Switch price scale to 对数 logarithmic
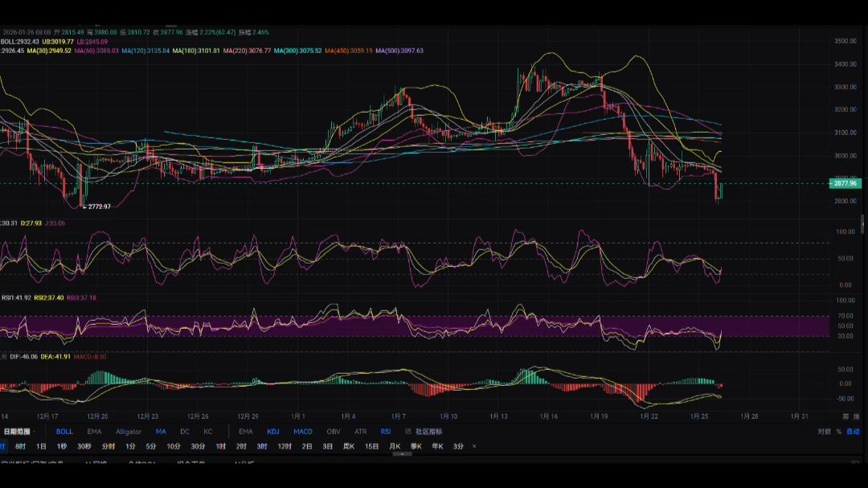 pos(824,432)
